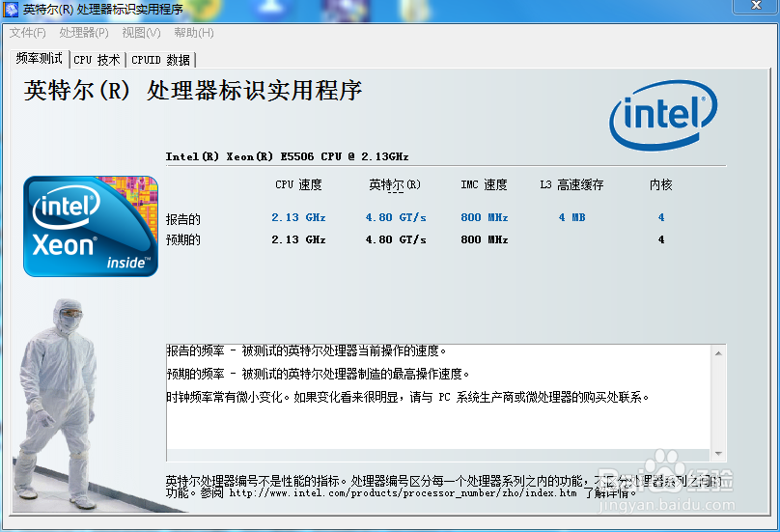Click the expected 4.80 GT/s value

point(396,239)
